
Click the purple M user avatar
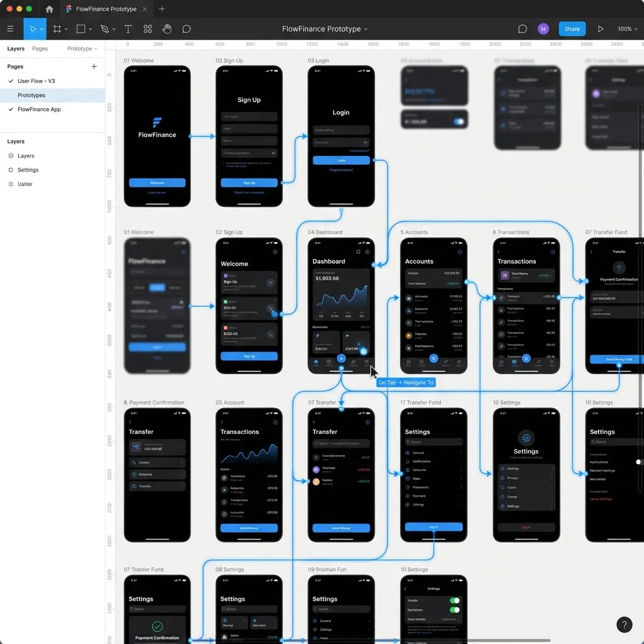543,29
